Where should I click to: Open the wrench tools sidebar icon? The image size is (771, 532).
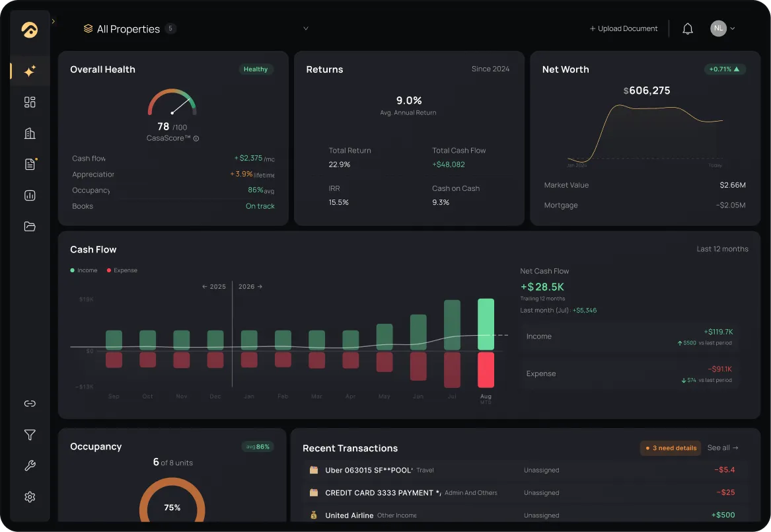click(30, 466)
